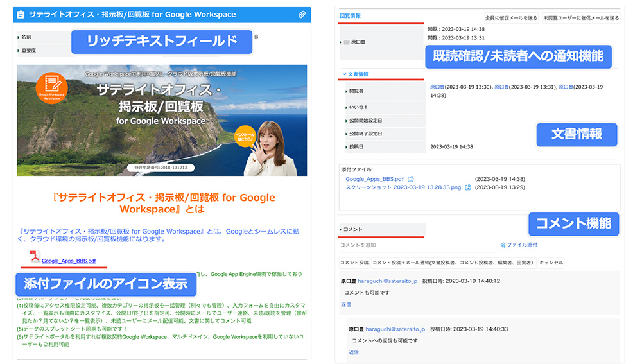Image resolution: width=642 pixels, height=364 pixels.
Task: Click the orange インストールはこちら bubble
Action: tap(246, 137)
